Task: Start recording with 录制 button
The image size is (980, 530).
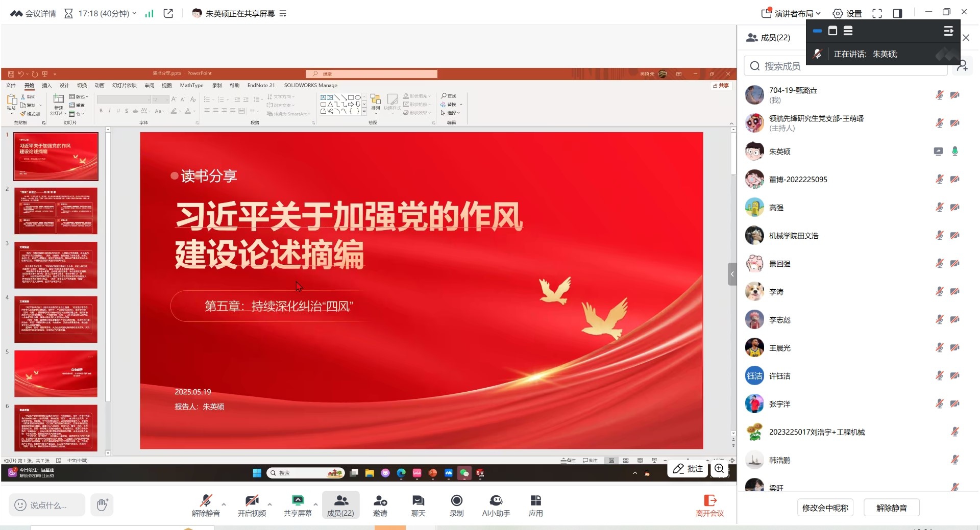Action: pos(456,505)
